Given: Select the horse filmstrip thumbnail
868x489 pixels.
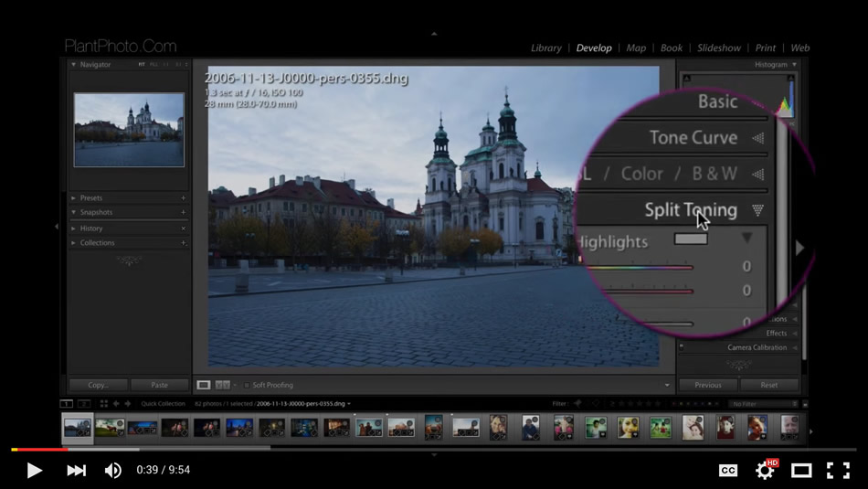Looking at the screenshot, I should pos(110,428).
